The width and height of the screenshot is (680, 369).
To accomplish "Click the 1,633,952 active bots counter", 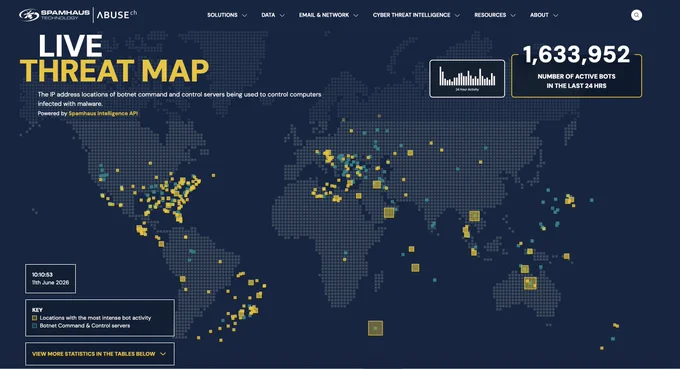I will 576,55.
